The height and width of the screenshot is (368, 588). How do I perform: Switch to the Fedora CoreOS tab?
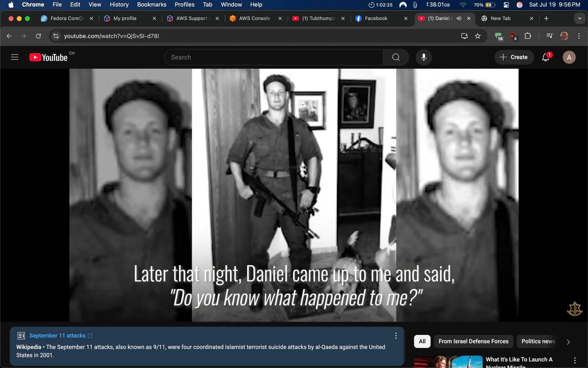(67, 18)
